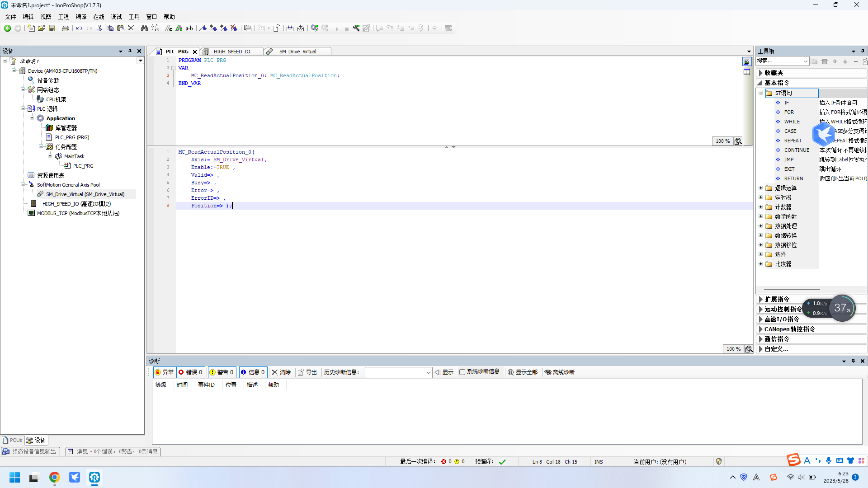This screenshot has height=488, width=868.
Task: Close the PLC_PRG editor tab
Action: coord(195,52)
